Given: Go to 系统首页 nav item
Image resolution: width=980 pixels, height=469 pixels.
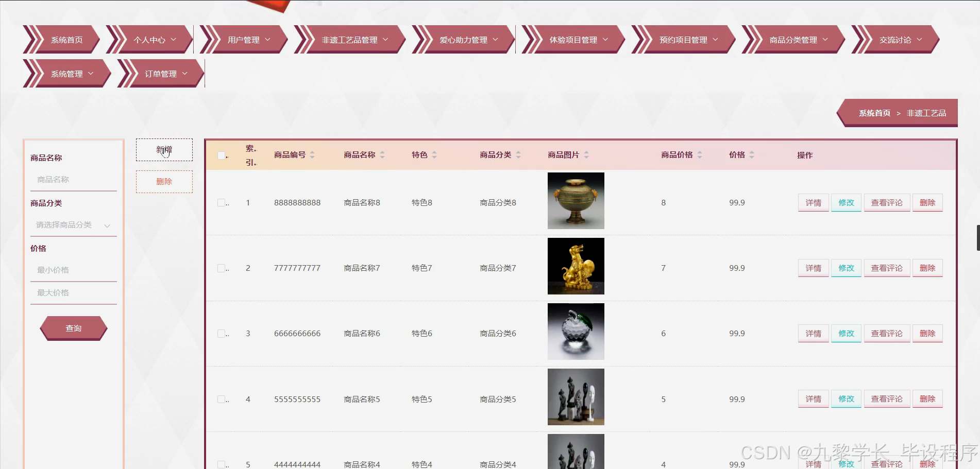Looking at the screenshot, I should 61,40.
